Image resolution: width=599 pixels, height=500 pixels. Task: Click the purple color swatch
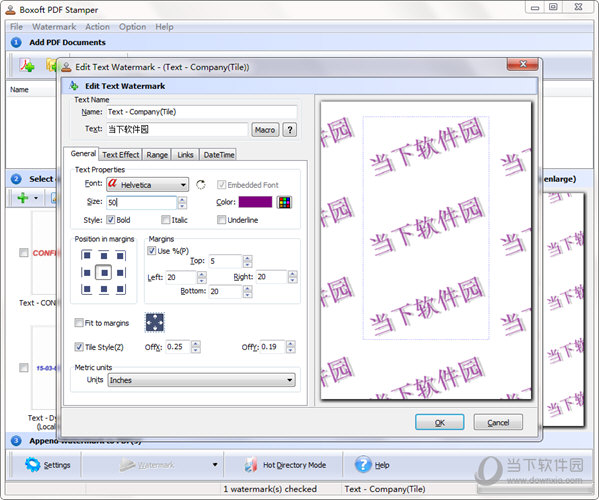255,202
